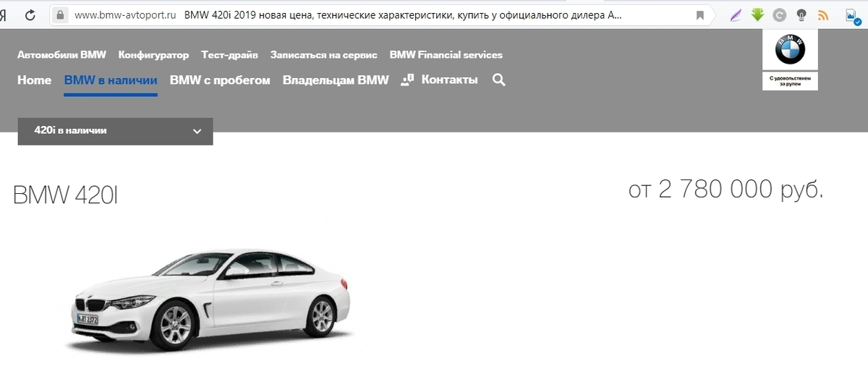
Task: Go to the Home page
Action: [x=34, y=80]
